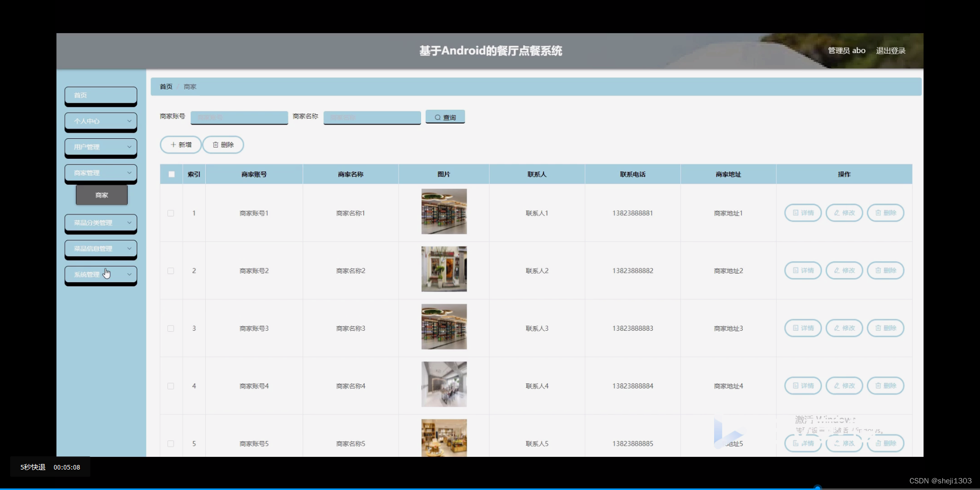Click phone number 13823888881
The image size is (980, 490).
coord(633,213)
